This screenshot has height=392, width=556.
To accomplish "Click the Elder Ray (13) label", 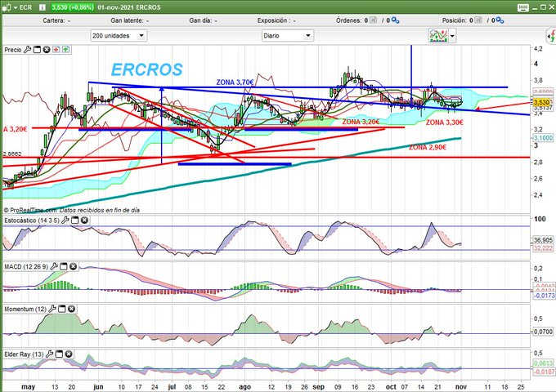I will (24, 354).
